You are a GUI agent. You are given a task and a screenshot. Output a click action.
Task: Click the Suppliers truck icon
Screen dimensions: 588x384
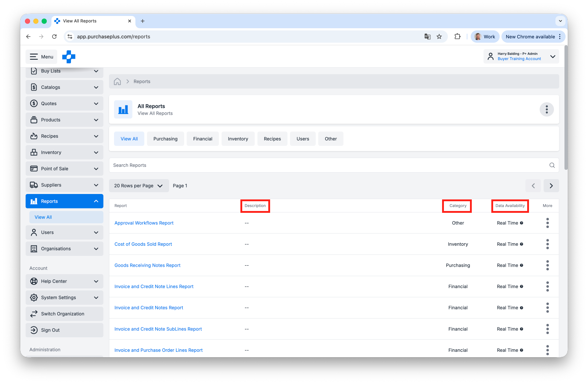coord(34,185)
